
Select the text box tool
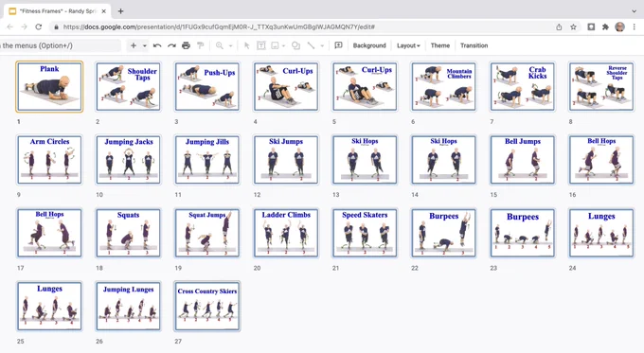(x=260, y=45)
